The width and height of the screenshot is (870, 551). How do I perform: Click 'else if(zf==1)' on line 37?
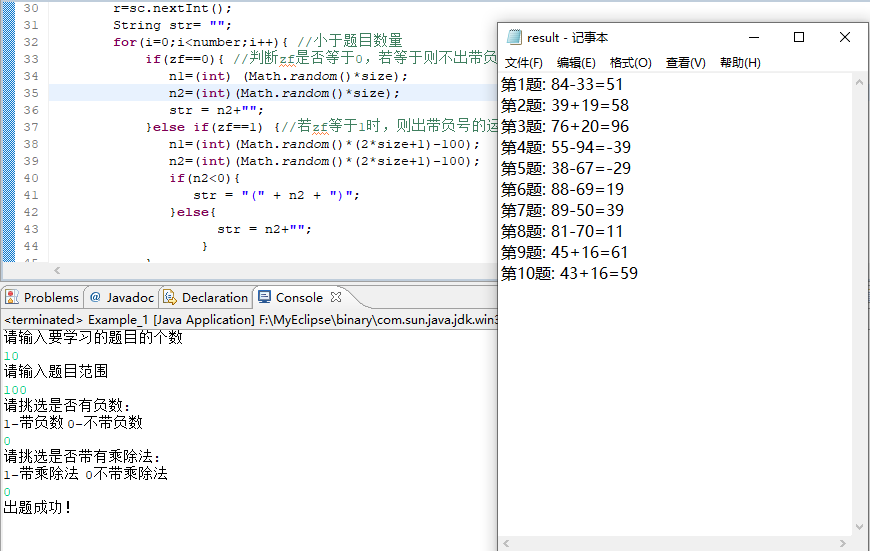point(206,127)
